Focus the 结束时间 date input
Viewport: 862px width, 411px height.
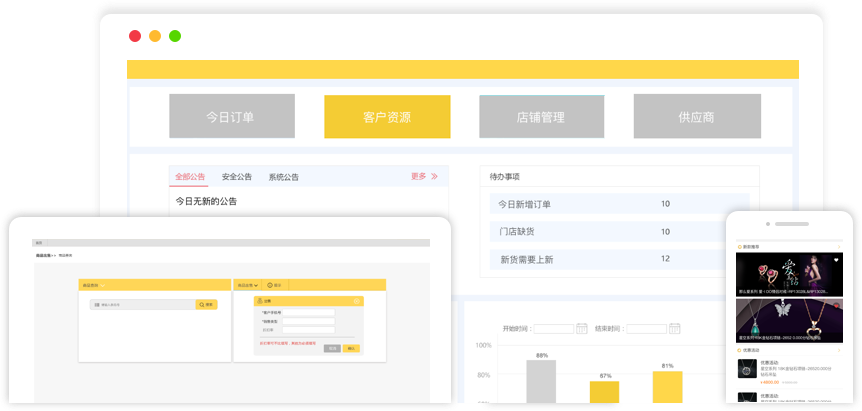646,329
